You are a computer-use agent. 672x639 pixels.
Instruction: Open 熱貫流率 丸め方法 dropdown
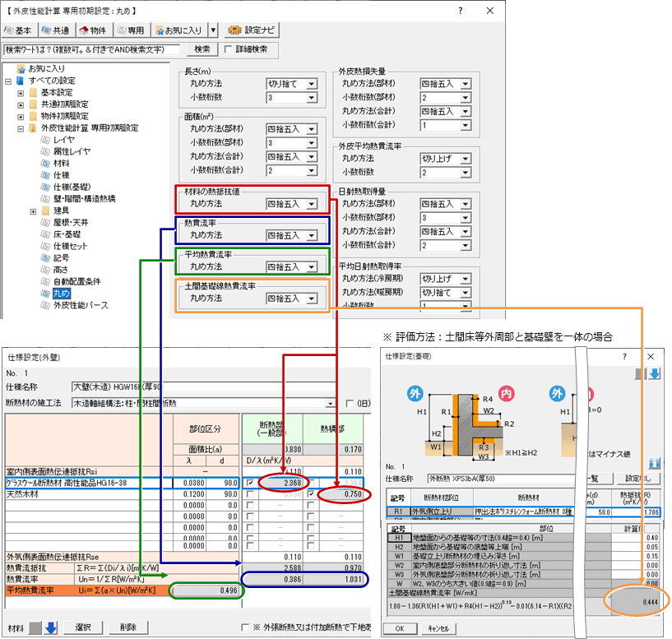tap(312, 235)
